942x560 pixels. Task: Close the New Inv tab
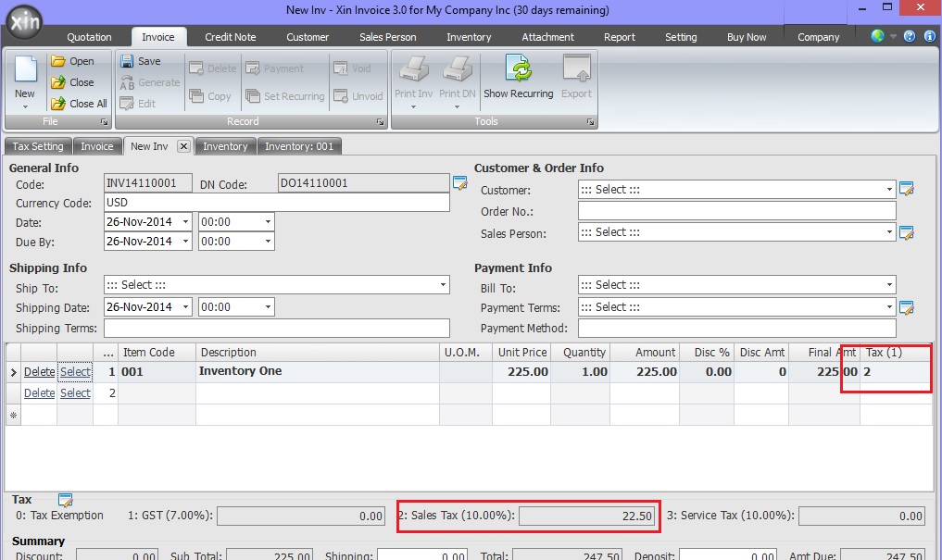183,146
